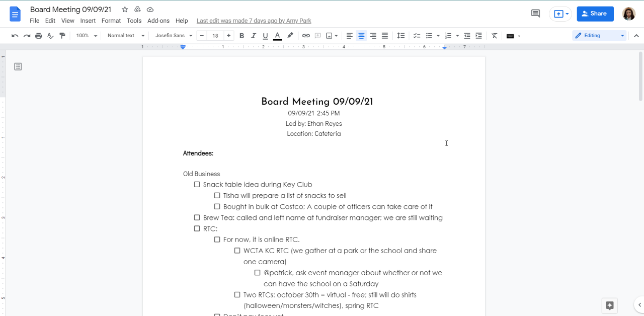This screenshot has height=316, width=644.
Task: Open the Josefin Sans font dropdown
Action: [x=174, y=36]
